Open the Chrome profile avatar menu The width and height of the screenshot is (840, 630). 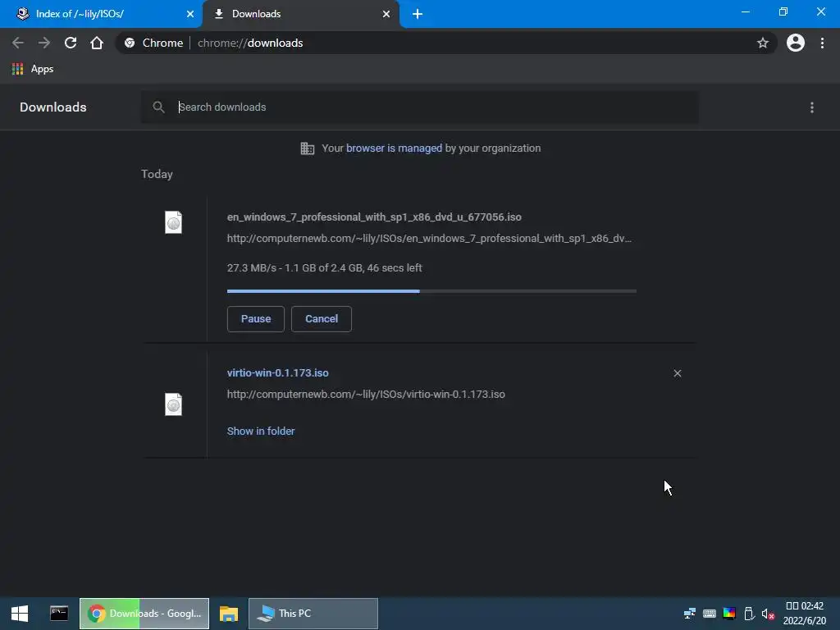(x=796, y=43)
